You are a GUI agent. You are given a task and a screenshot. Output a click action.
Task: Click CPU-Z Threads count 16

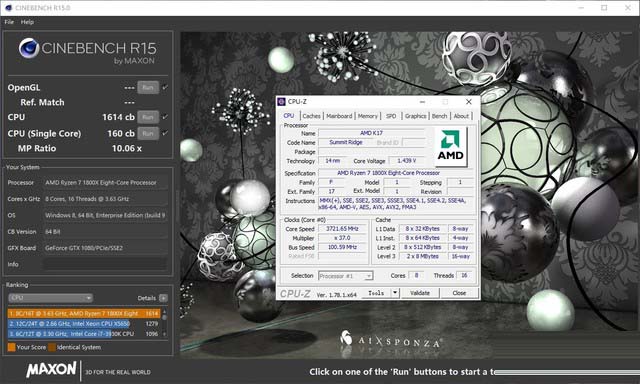[x=464, y=275]
